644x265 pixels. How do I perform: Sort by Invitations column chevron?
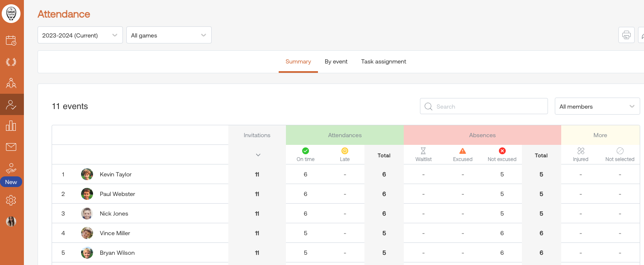(x=258, y=155)
